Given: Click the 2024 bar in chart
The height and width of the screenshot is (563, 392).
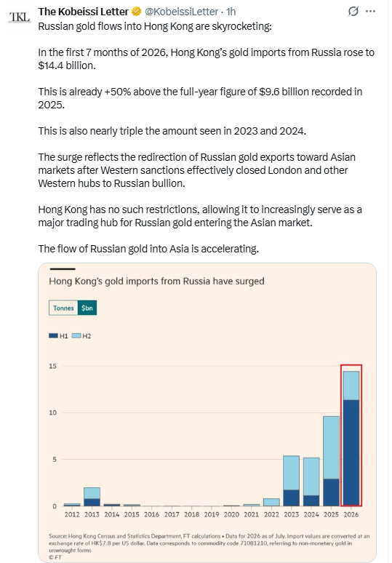Looking at the screenshot, I should tap(311, 482).
